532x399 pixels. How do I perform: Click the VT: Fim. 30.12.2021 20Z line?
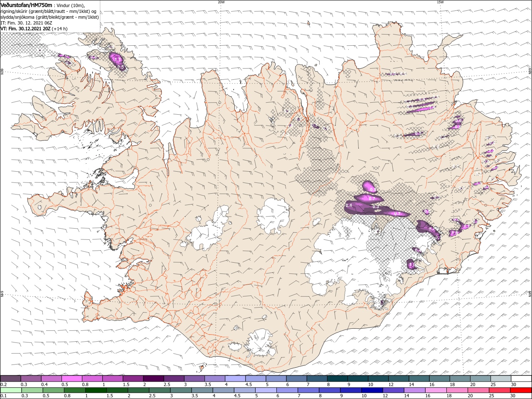pos(25,29)
